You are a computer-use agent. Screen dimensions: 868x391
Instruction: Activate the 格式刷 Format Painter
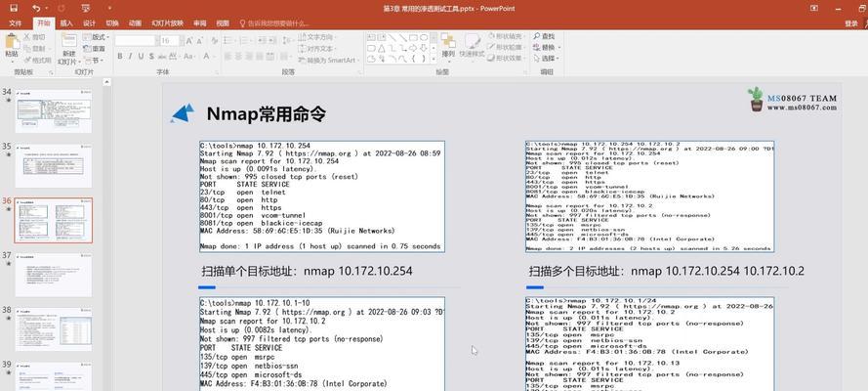pos(38,60)
